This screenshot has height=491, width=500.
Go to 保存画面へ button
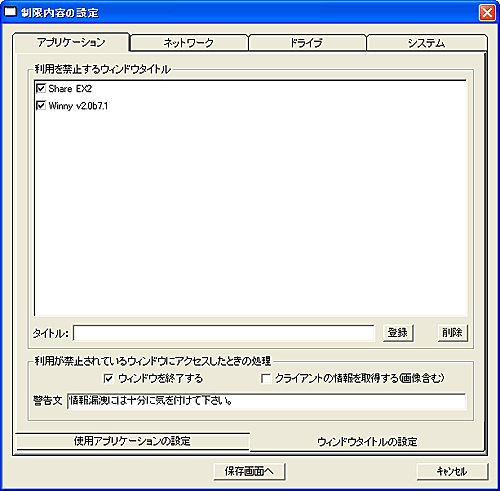(x=249, y=471)
